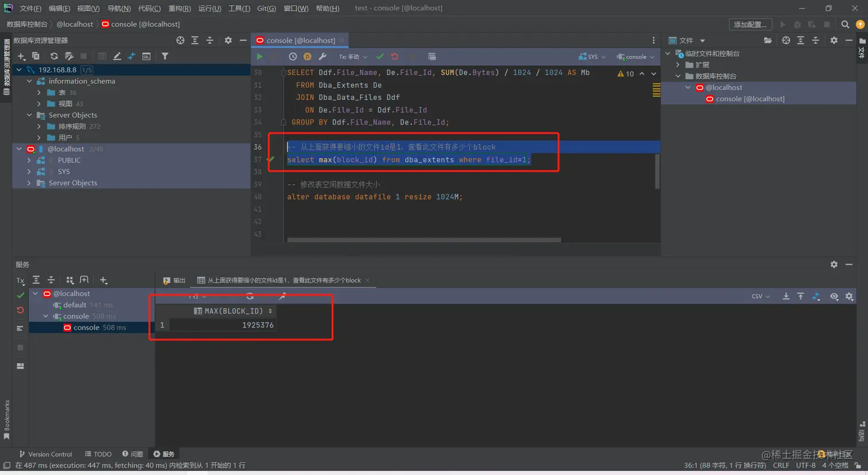Open the CSV export format dropdown
The width and height of the screenshot is (868, 475).
[x=761, y=297]
